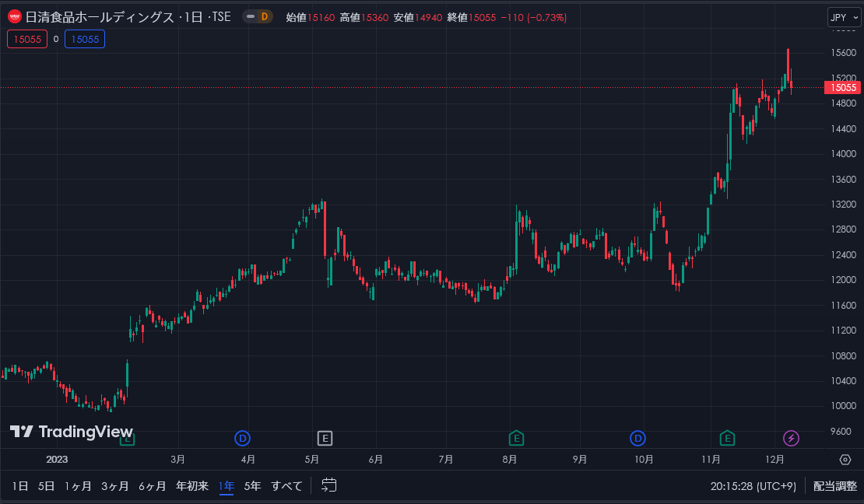Open the TradingView logo link
The width and height of the screenshot is (864, 504).
pos(72,432)
